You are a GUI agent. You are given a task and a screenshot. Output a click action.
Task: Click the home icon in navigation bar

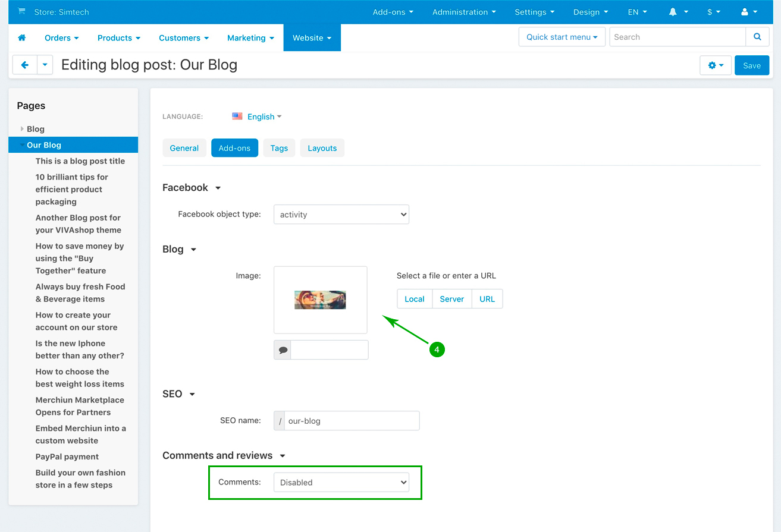pyautogui.click(x=22, y=37)
